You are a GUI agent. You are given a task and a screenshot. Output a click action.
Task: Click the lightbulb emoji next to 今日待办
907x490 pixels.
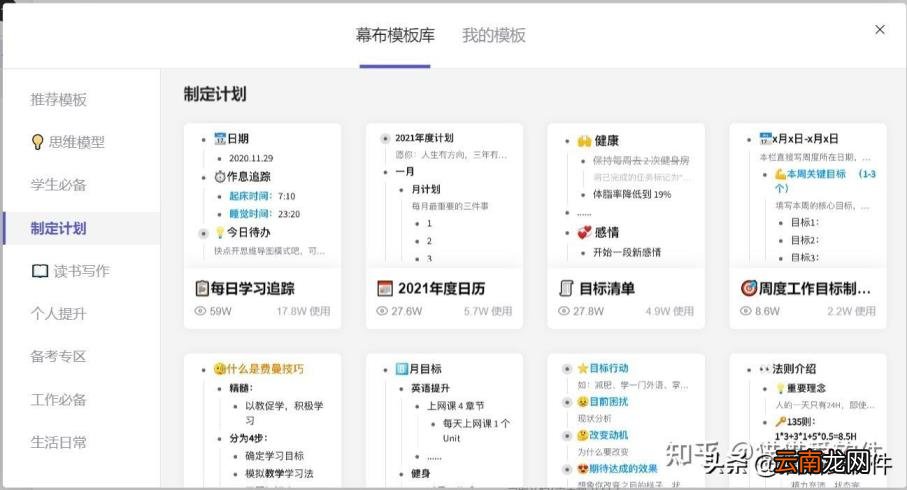(220, 233)
